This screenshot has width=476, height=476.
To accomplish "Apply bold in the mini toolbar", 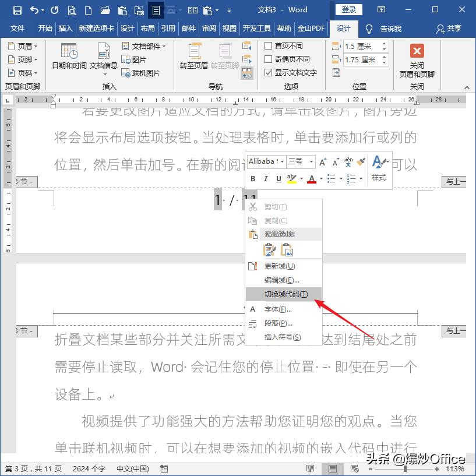I will click(253, 178).
